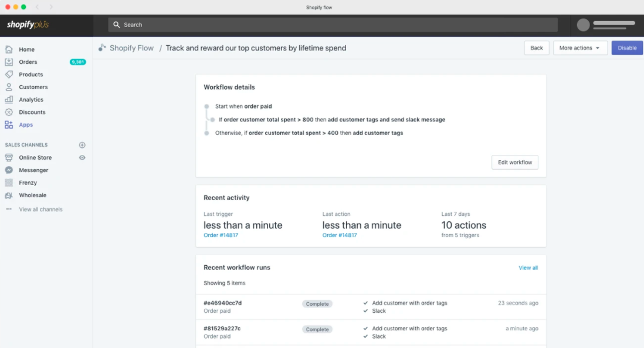Open Orders via its inbox icon

coord(9,62)
